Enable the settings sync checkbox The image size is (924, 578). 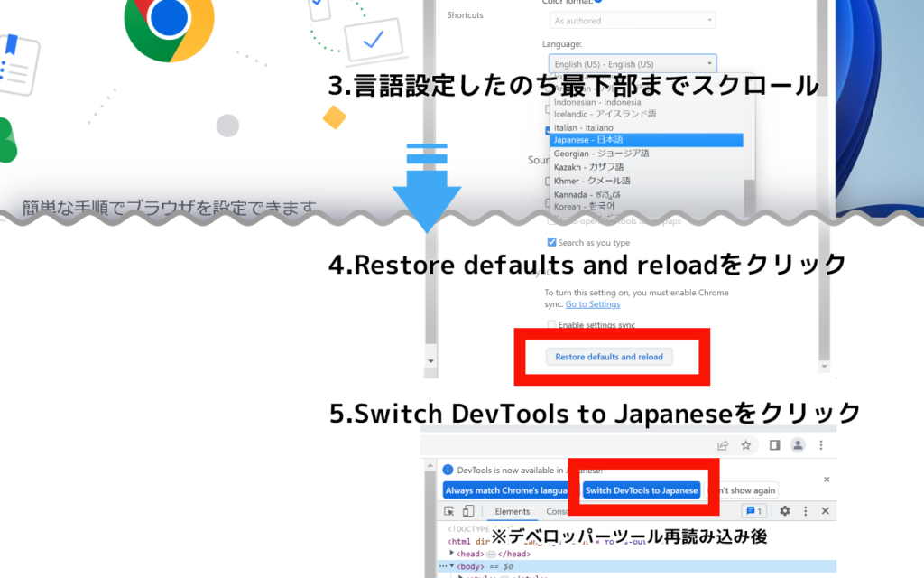pyautogui.click(x=552, y=324)
